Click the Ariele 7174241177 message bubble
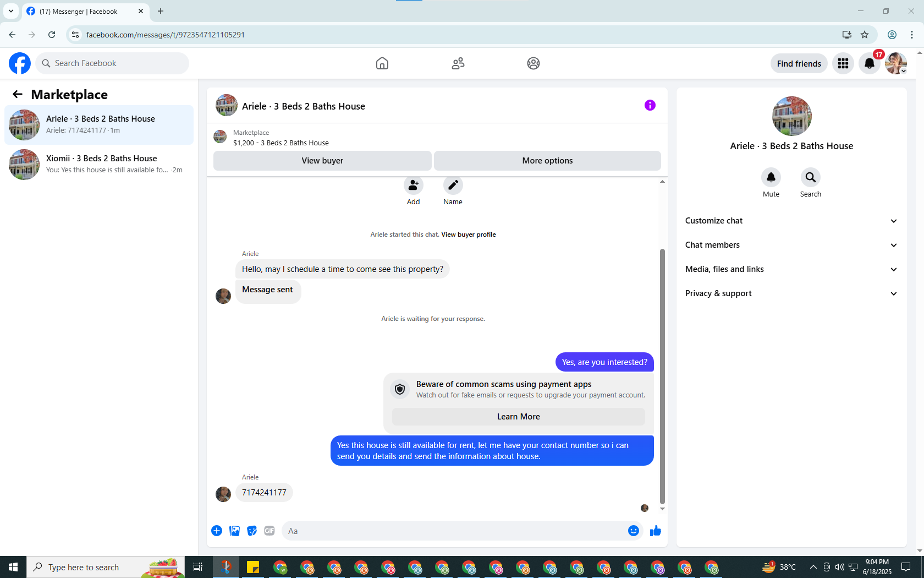924x578 pixels. coord(264,493)
